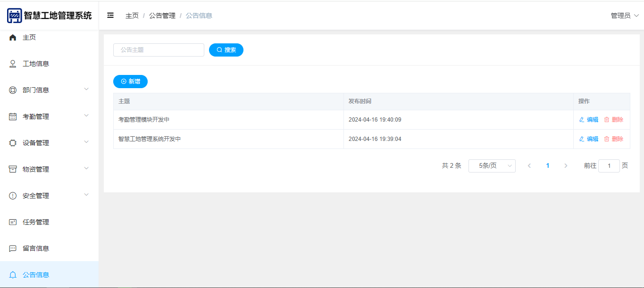Click the 新增 add button

click(130, 82)
